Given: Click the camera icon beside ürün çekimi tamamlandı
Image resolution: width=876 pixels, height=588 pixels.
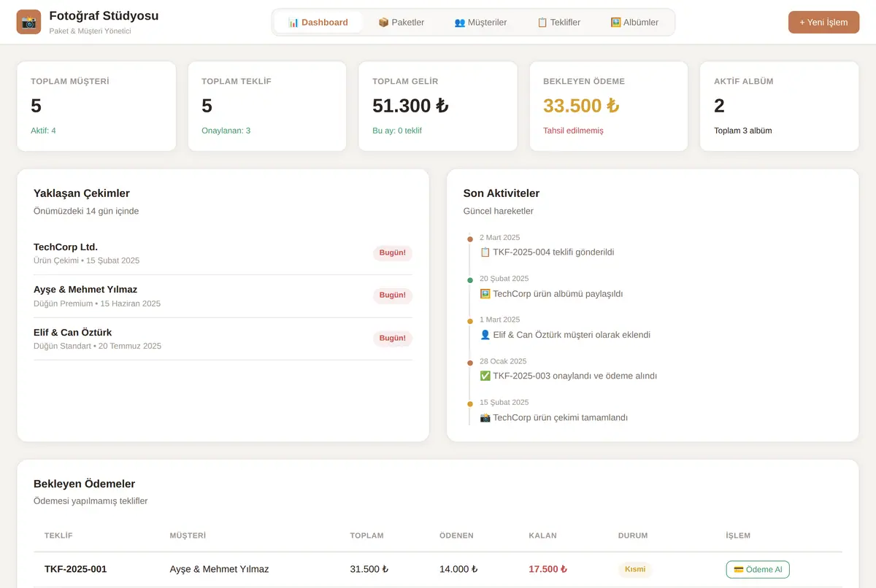Looking at the screenshot, I should 485,418.
